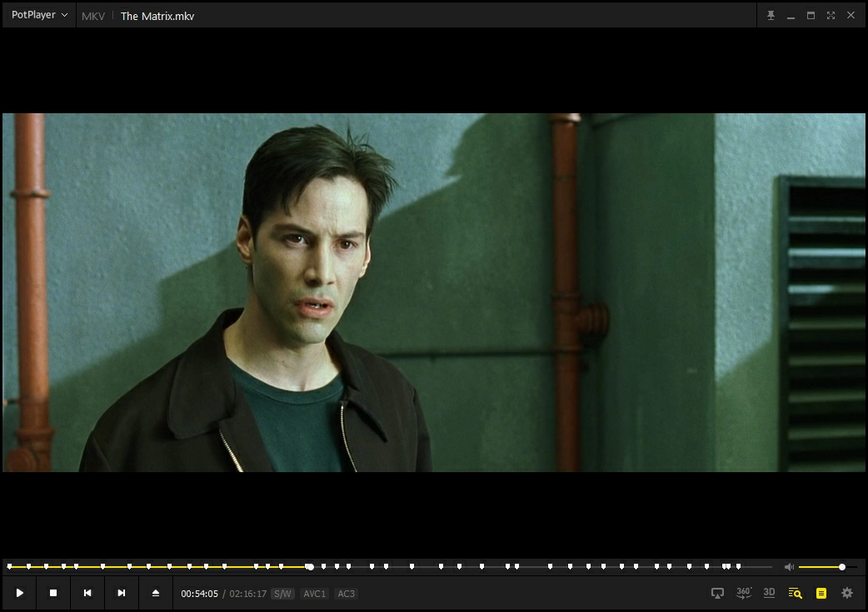Pin the window always on top
This screenshot has height=612, width=868.
coord(771,16)
